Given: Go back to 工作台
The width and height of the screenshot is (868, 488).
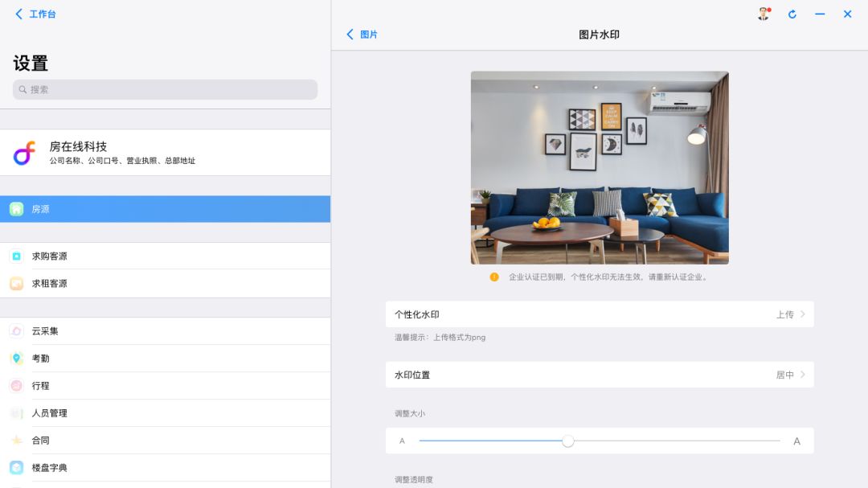Looking at the screenshot, I should click(35, 14).
